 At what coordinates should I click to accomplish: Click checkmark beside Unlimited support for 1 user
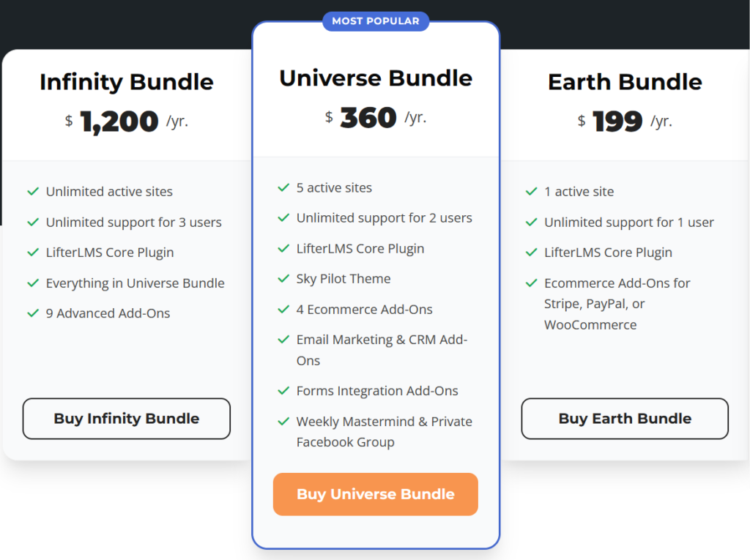tap(532, 223)
